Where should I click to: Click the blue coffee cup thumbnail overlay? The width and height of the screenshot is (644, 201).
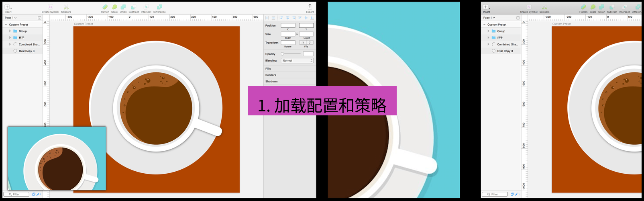coord(57,158)
